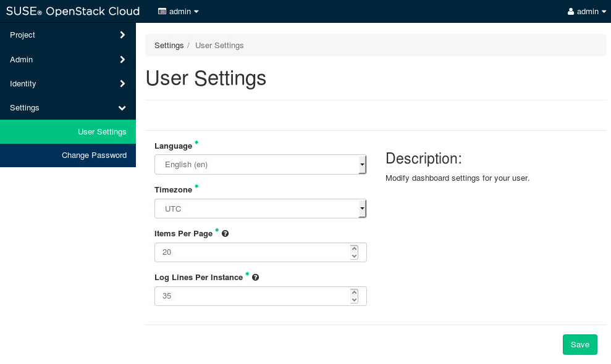The width and height of the screenshot is (611, 364).
Task: Expand the Admin sidebar section
Action: (67, 60)
